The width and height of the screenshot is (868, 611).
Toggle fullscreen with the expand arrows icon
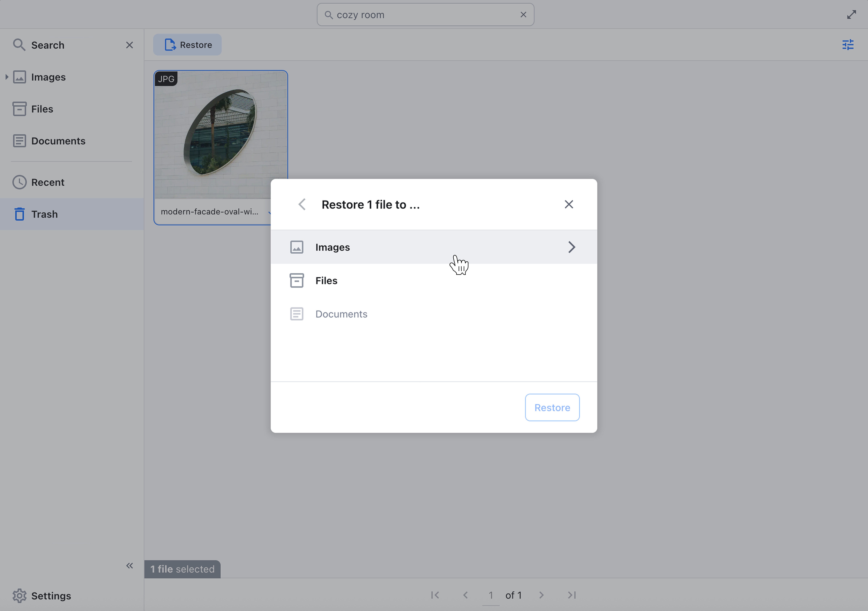coord(851,15)
